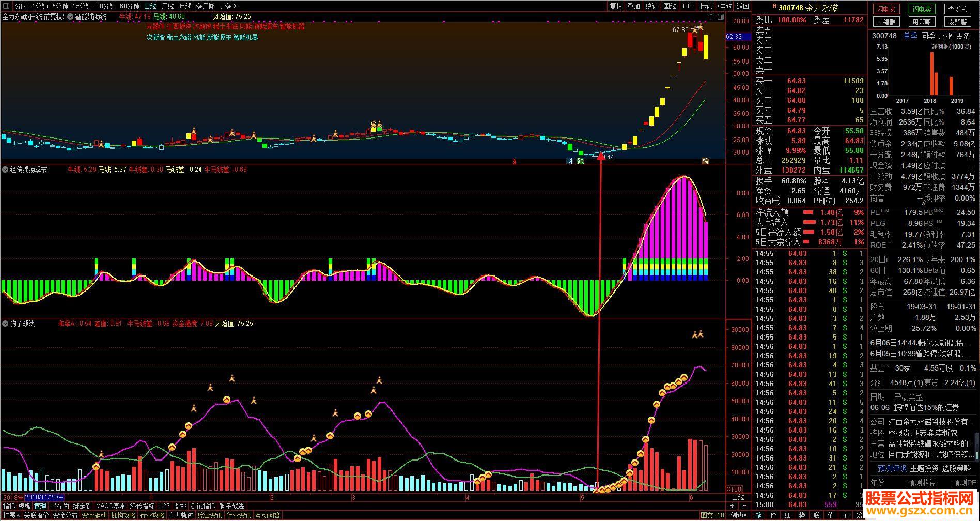
Task: Open the 统计 statistics tool
Action: [651, 6]
